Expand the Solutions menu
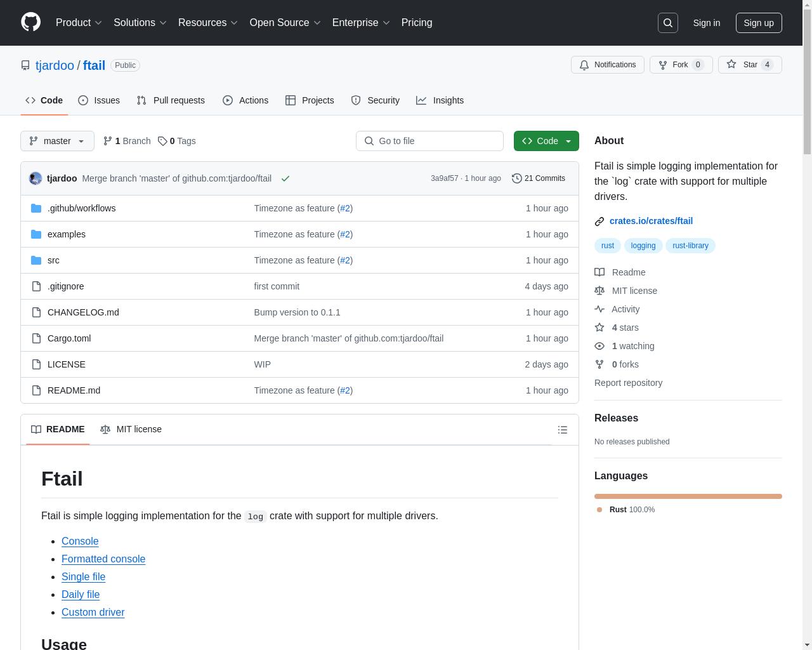 coord(140,22)
